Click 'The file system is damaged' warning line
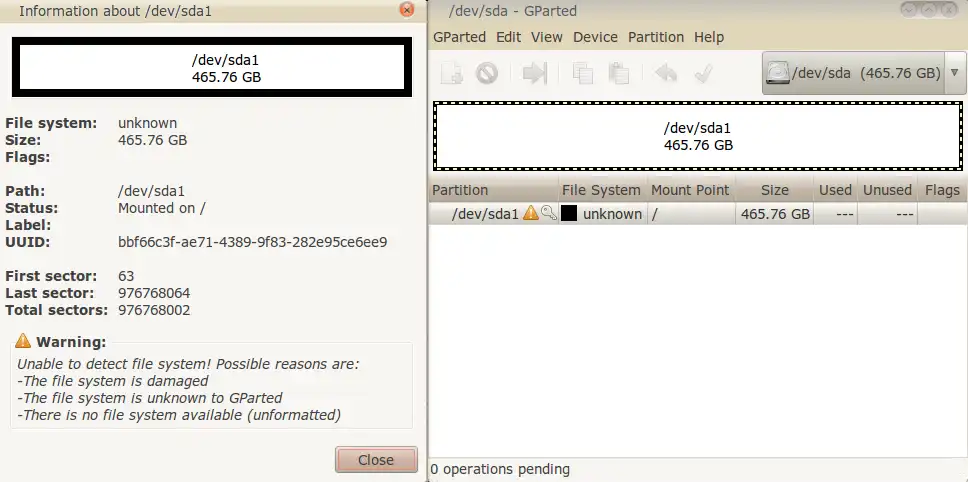The image size is (968, 482). point(112,381)
